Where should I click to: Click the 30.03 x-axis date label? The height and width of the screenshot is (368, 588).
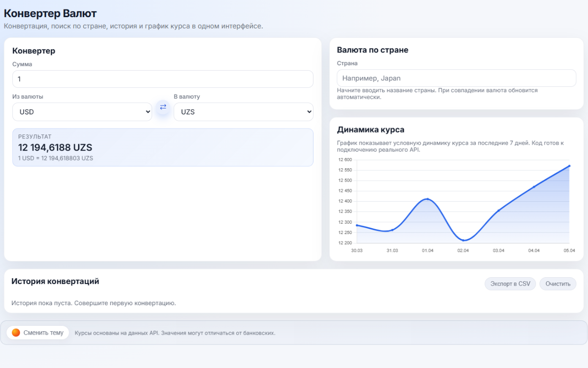[x=357, y=250]
